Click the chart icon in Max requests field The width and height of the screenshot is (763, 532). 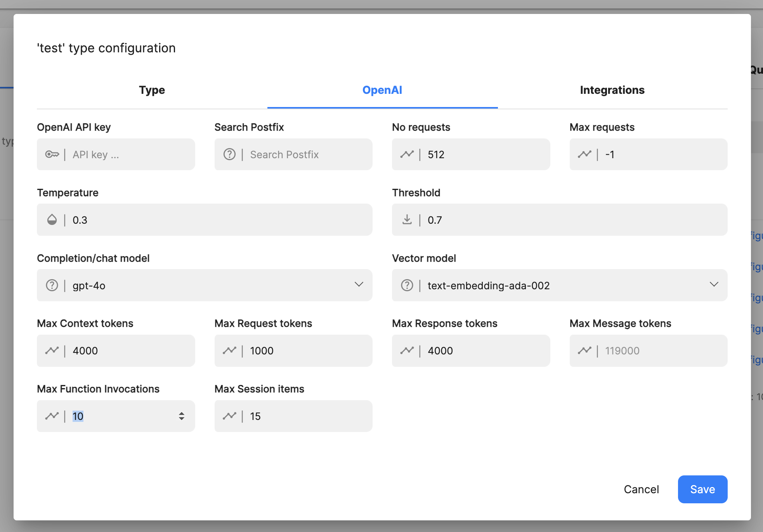tap(584, 154)
